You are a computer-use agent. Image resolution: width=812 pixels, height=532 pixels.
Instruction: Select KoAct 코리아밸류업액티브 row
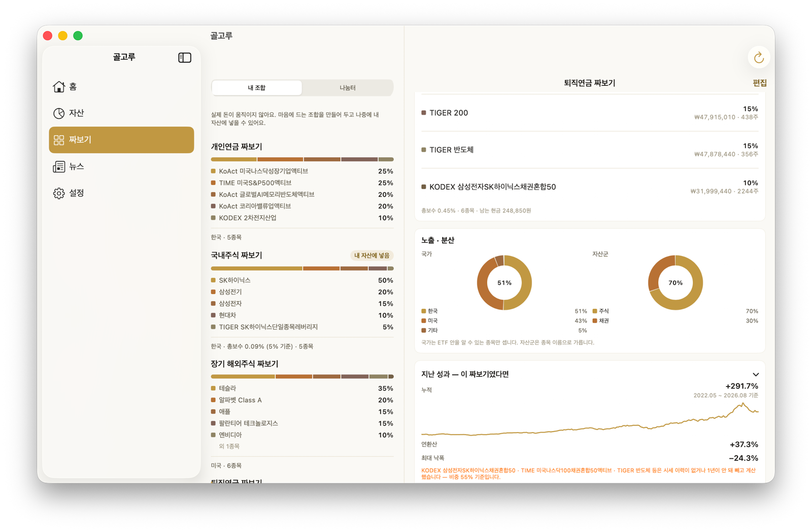pyautogui.click(x=302, y=206)
